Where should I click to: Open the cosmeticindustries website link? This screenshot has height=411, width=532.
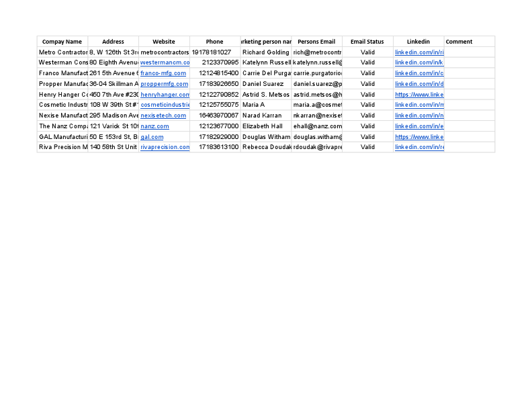click(x=165, y=105)
